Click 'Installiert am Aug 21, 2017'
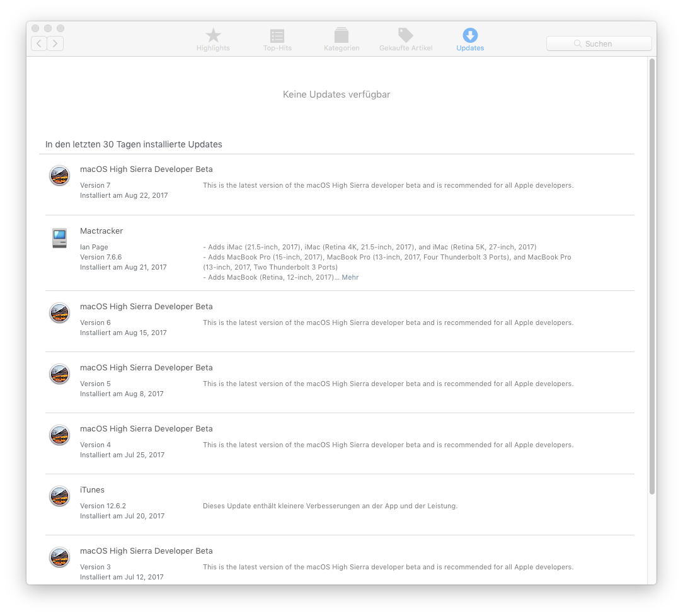 (123, 267)
